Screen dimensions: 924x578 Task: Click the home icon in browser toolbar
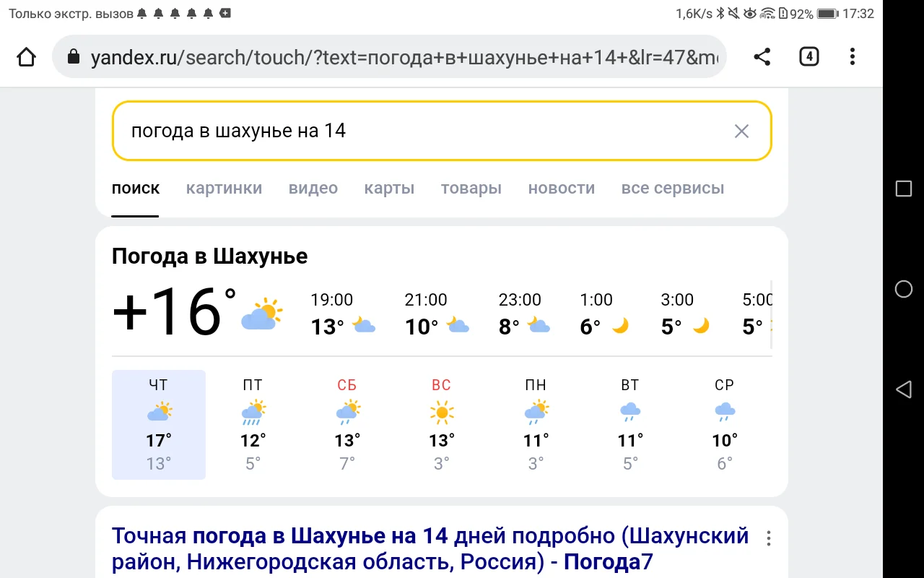[26, 56]
